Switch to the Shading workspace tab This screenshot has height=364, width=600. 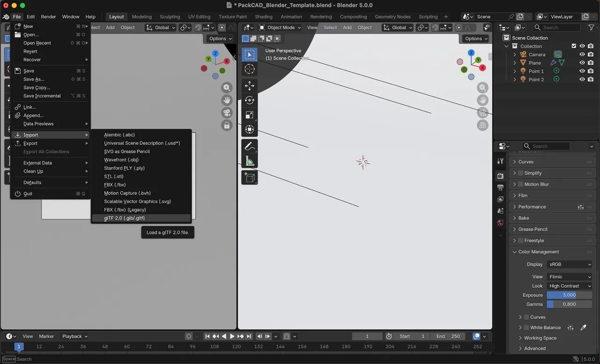pyautogui.click(x=263, y=16)
